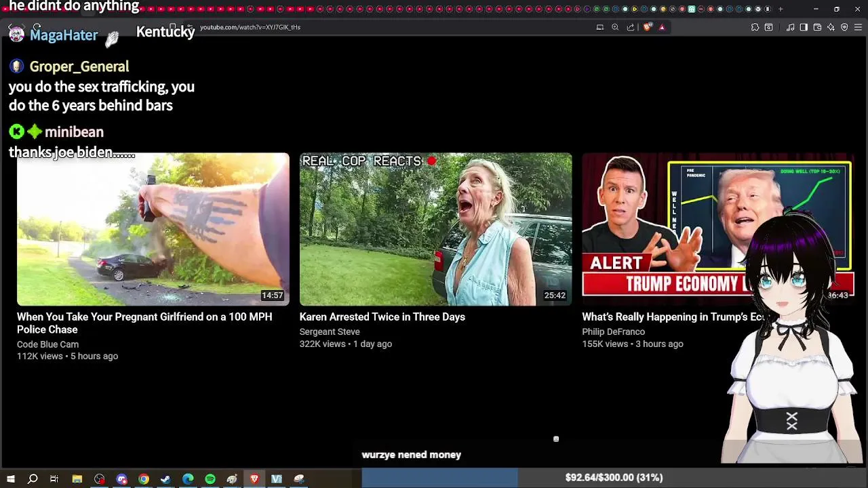The height and width of the screenshot is (488, 868).
Task: Switch to the yellow play-icon tab
Action: coord(635,9)
